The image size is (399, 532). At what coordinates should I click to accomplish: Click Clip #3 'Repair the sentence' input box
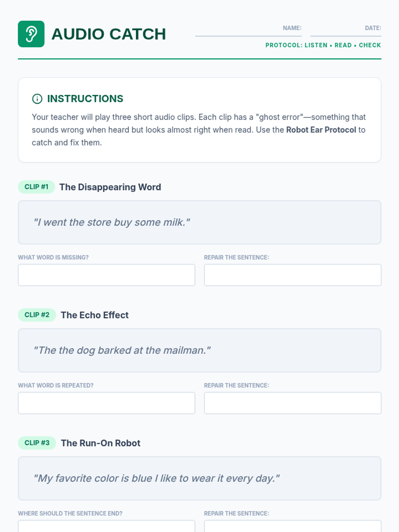[293, 526]
